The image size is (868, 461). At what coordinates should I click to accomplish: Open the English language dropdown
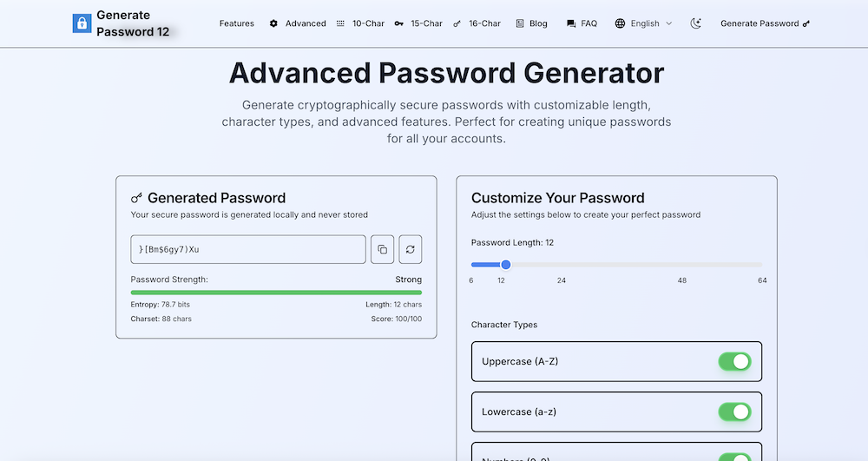[644, 23]
